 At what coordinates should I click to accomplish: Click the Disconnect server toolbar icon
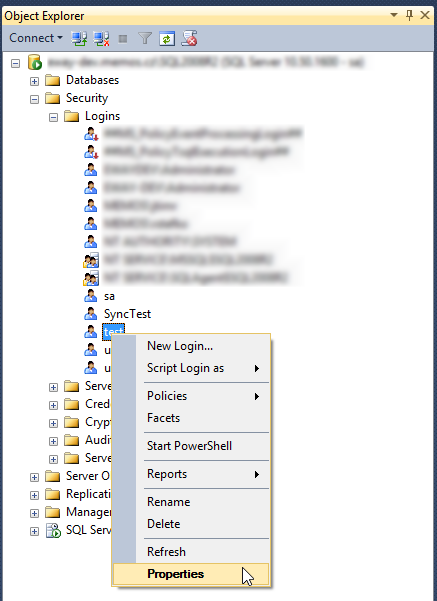tap(102, 38)
